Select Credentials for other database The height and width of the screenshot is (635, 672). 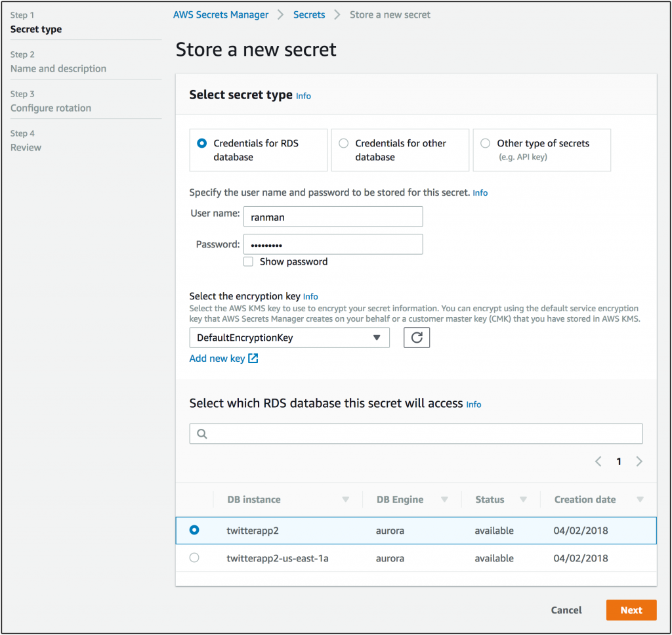click(x=343, y=143)
